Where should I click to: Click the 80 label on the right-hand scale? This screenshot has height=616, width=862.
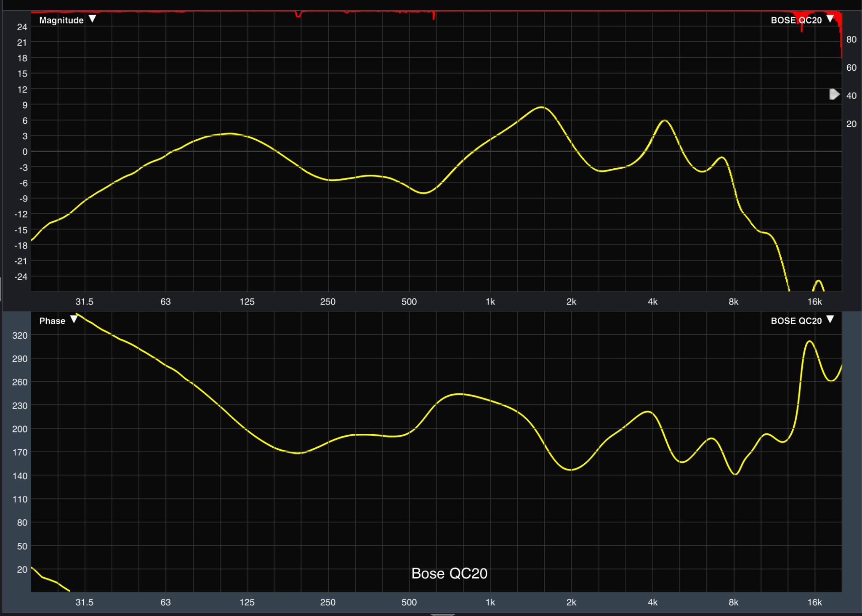[x=852, y=39]
